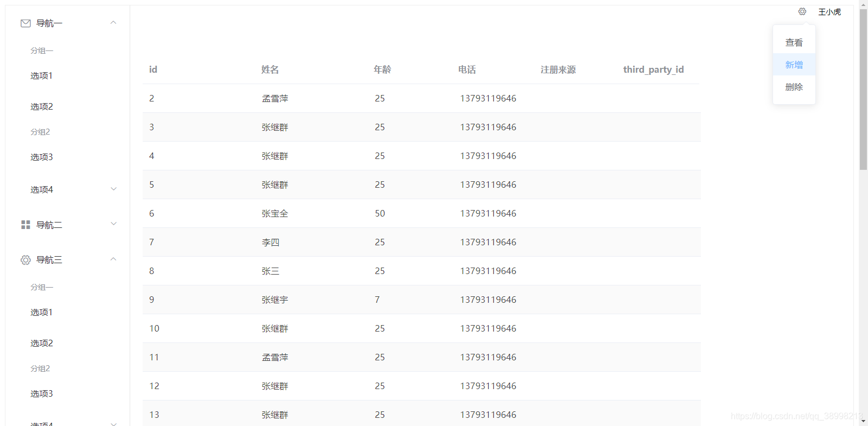Select 查看 in the dropdown menu
Screen dimensions: 868x426
coord(794,42)
